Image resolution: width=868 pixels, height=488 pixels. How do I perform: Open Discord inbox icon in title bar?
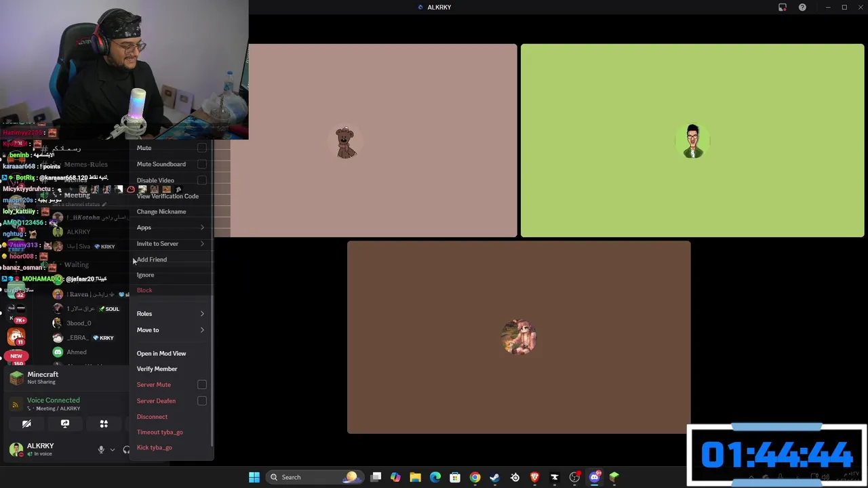[783, 7]
